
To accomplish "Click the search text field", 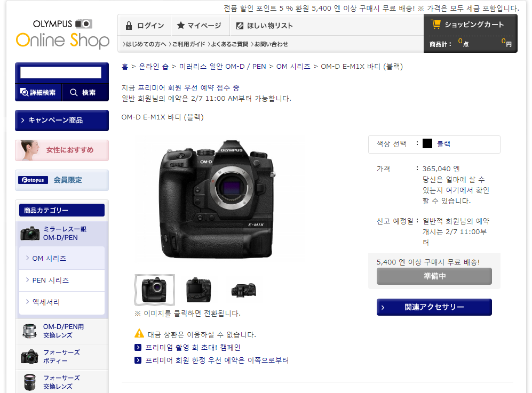I will (x=61, y=72).
